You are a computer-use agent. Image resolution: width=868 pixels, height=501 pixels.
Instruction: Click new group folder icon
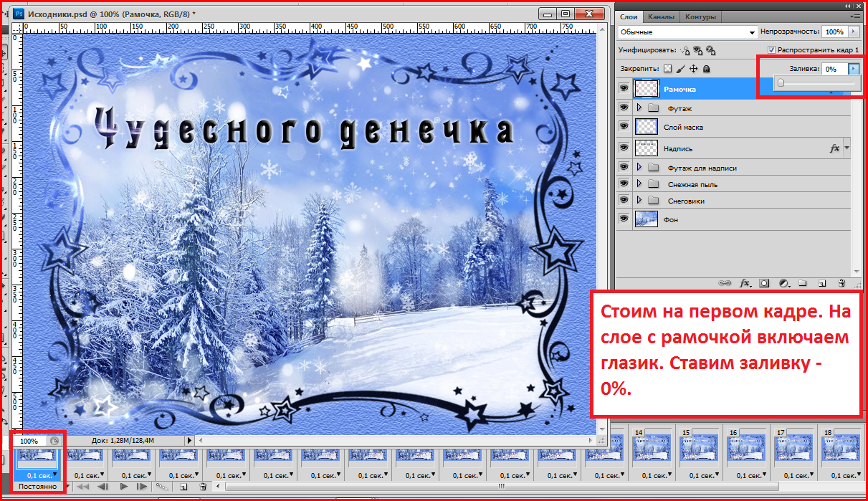(803, 282)
